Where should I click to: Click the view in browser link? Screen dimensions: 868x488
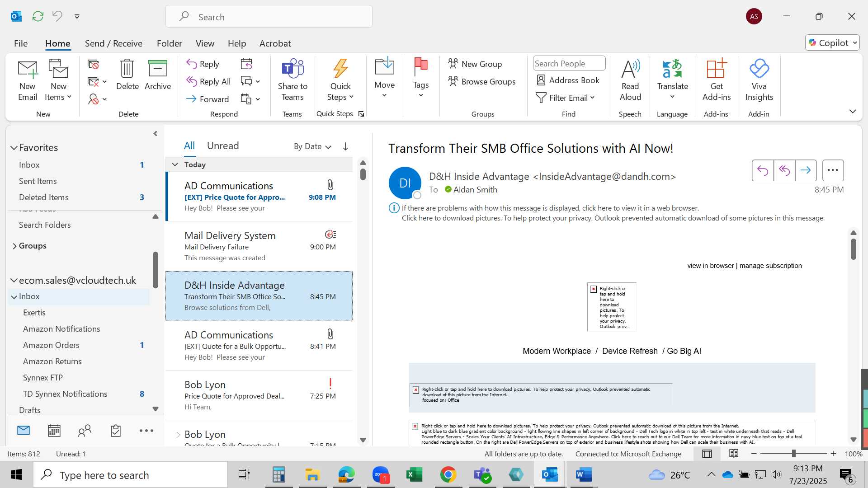coord(710,266)
